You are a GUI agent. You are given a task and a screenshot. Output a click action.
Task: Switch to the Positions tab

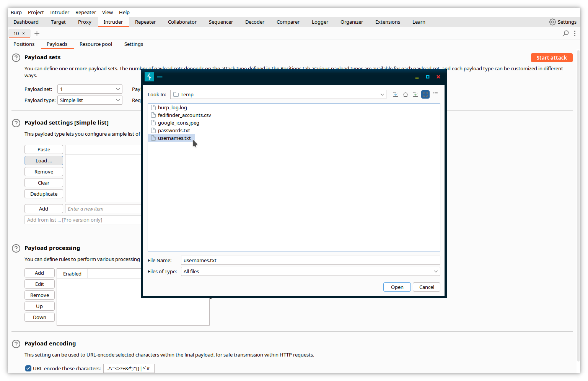tap(24, 44)
